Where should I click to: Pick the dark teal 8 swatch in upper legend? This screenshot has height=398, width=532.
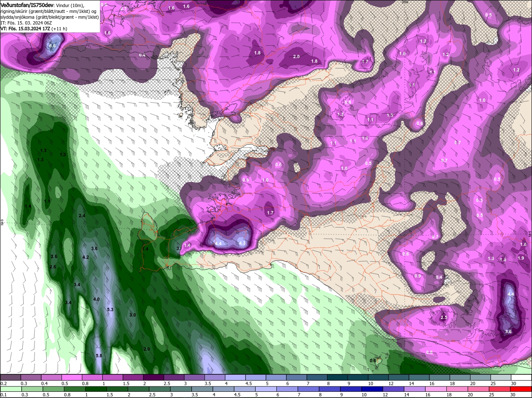tap(337, 377)
